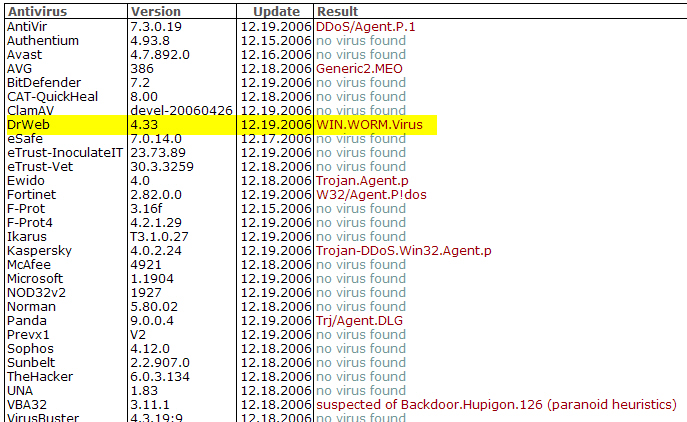The width and height of the screenshot is (687, 422).
Task: Select the Version column header
Action: 156,11
